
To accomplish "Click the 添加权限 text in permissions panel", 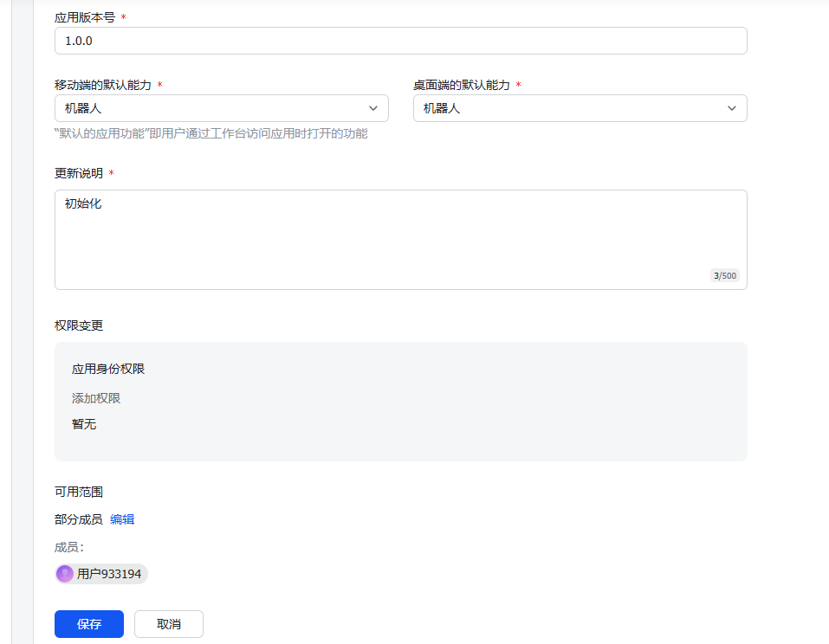I will pyautogui.click(x=96, y=398).
